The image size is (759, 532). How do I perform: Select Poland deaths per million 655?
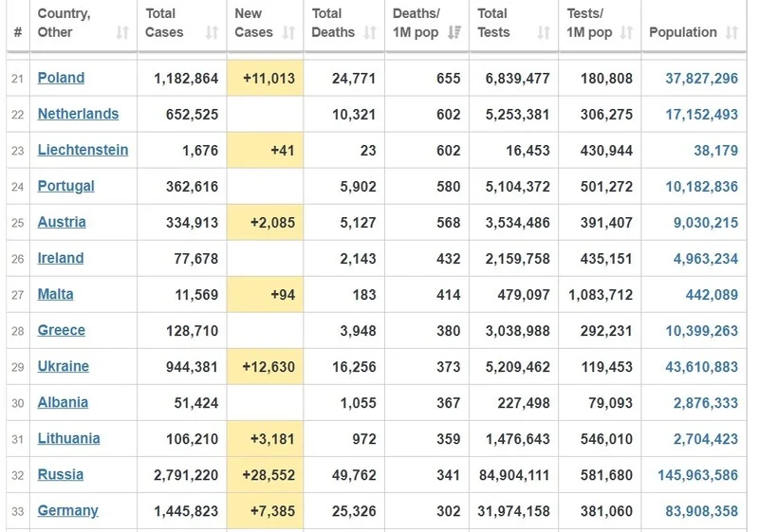point(448,79)
